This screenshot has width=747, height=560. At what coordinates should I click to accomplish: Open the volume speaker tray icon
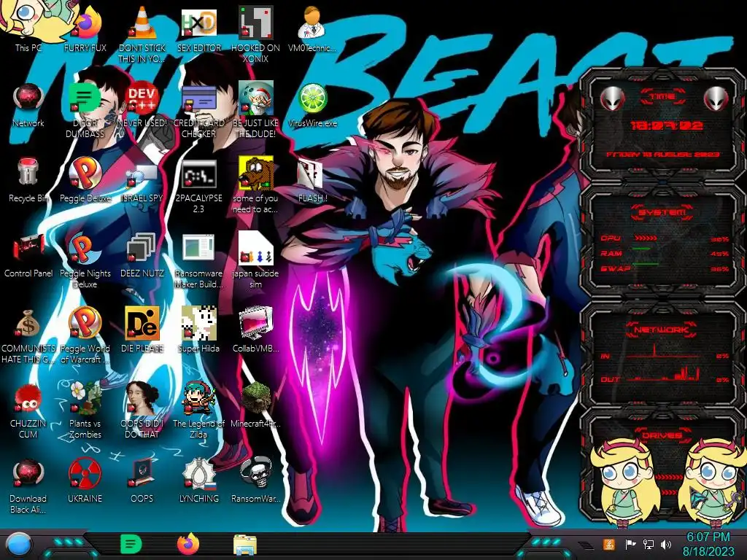pyautogui.click(x=666, y=544)
